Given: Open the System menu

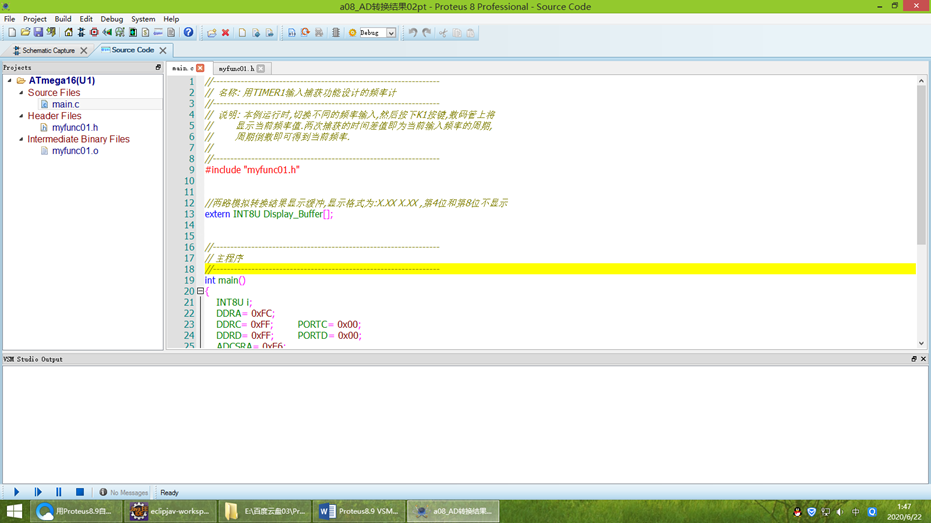Looking at the screenshot, I should tap(143, 19).
